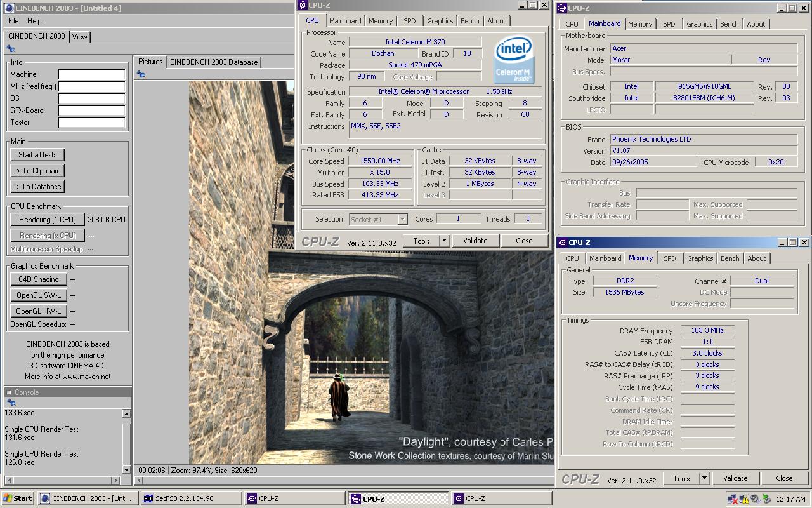Click the Console panel header icon
The width and height of the screenshot is (812, 508).
(x=9, y=392)
